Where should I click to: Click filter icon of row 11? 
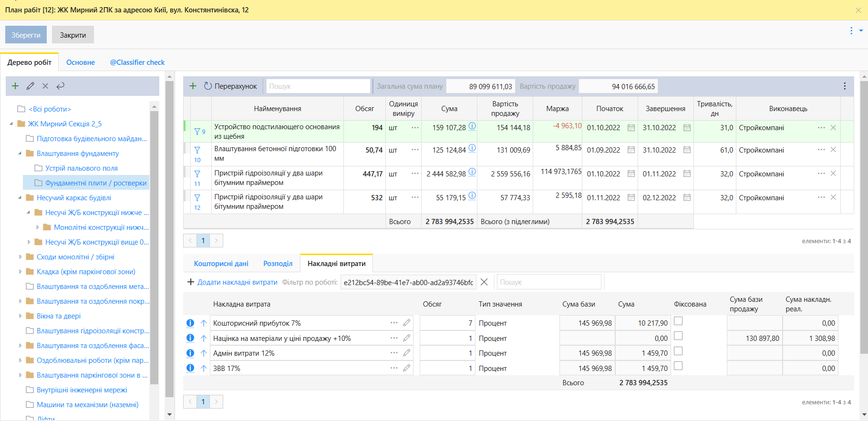click(x=197, y=174)
